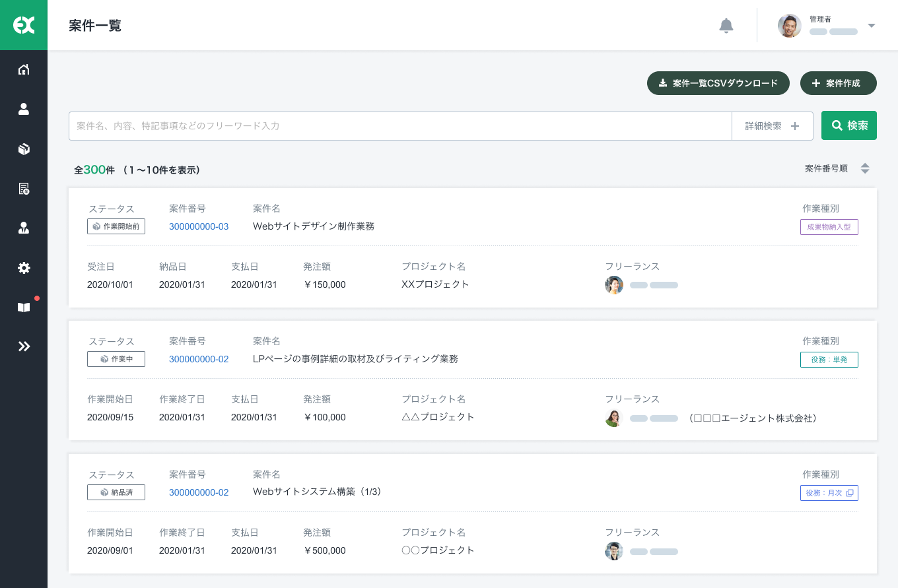Click the XXプロジェクト freelancer avatar
The width and height of the screenshot is (898, 588).
click(614, 285)
